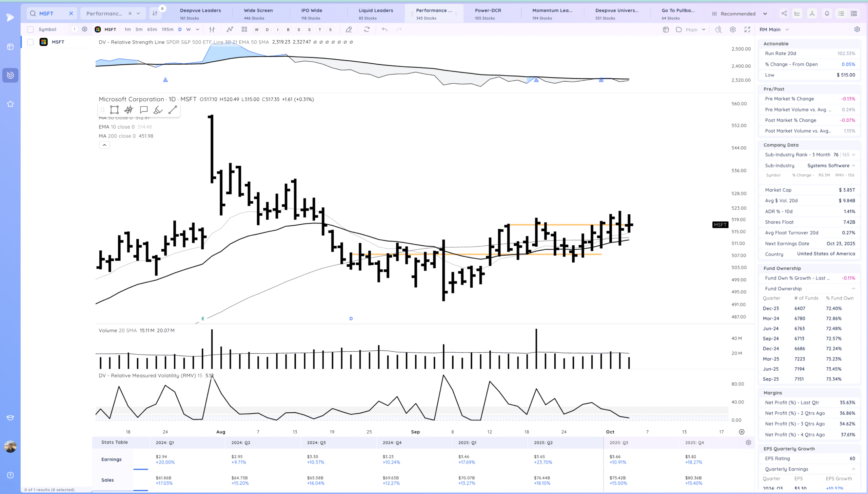
Task: Click the refresh chart icon
Action: tap(367, 29)
